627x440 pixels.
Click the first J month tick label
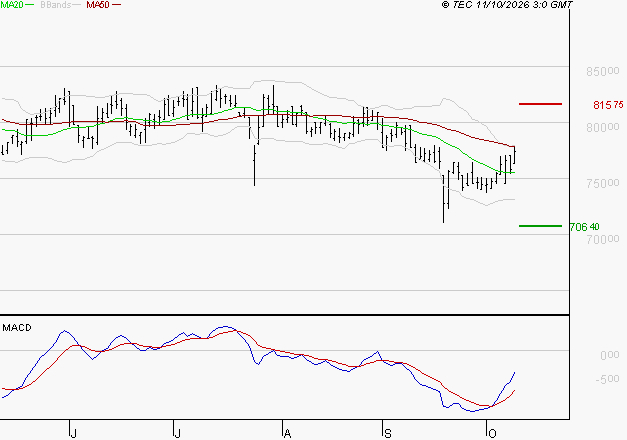tap(73, 433)
